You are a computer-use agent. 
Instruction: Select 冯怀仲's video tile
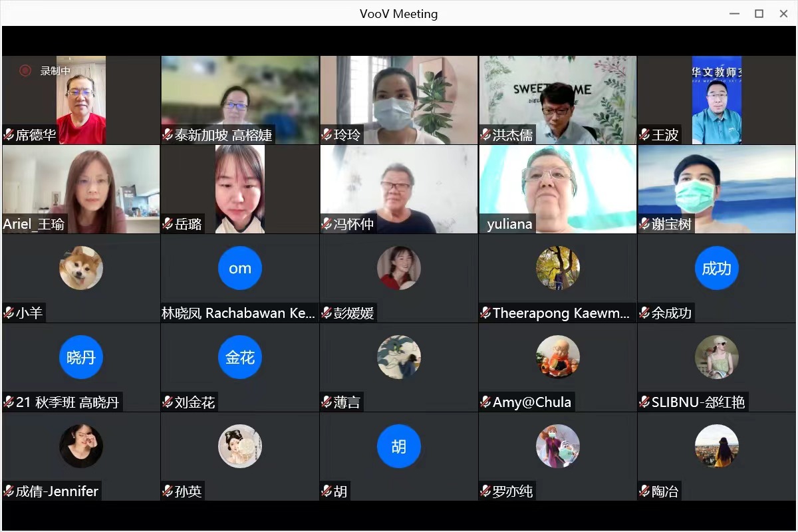pyautogui.click(x=398, y=189)
